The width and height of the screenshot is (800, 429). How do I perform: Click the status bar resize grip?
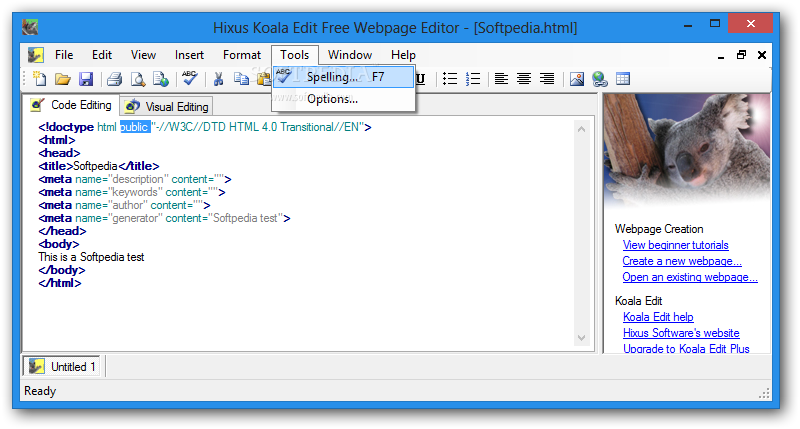[764, 393]
